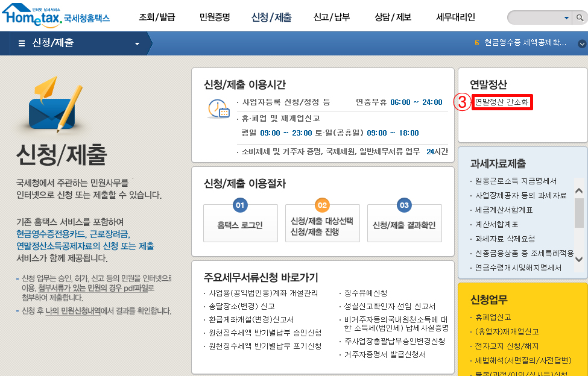Open the 현금영수증 세액공제확 notice
This screenshot has height=376, width=588.
pyautogui.click(x=525, y=42)
